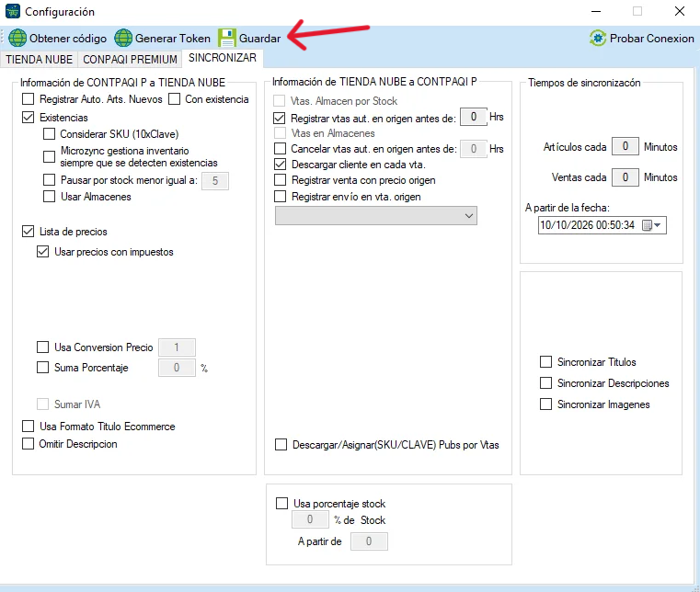Switch to the TIENDA NUBE tab

tap(40, 60)
